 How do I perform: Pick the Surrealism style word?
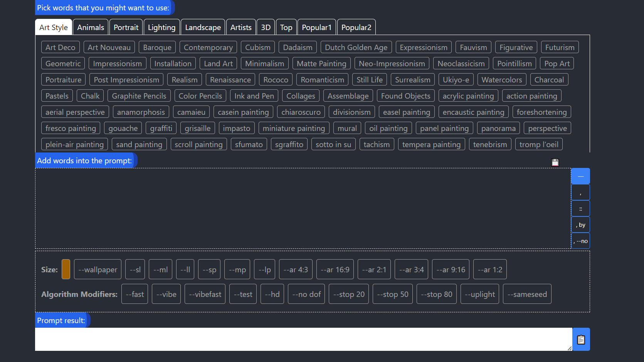(x=412, y=80)
